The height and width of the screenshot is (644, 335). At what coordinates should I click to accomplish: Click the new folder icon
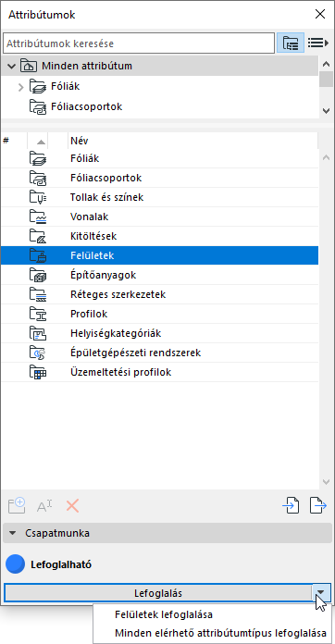point(18,505)
